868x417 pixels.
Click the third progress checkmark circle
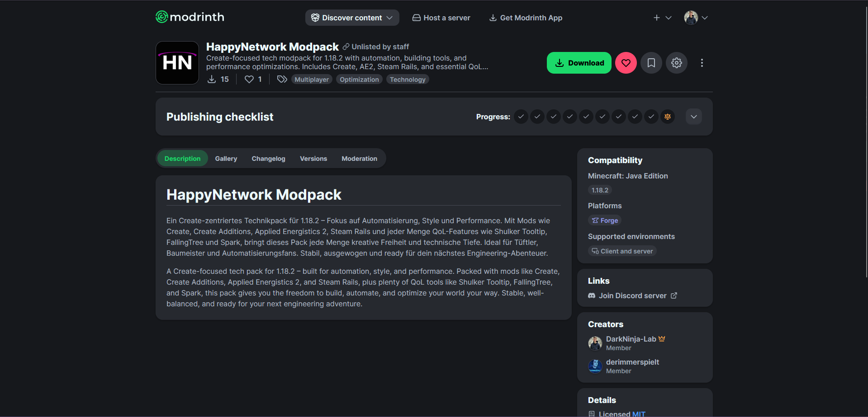point(554,117)
